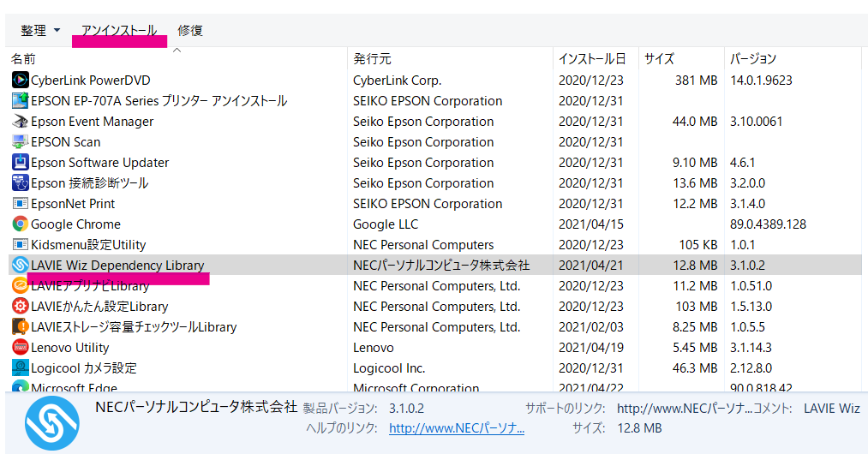Select the Lenovo Utility entry

69,347
